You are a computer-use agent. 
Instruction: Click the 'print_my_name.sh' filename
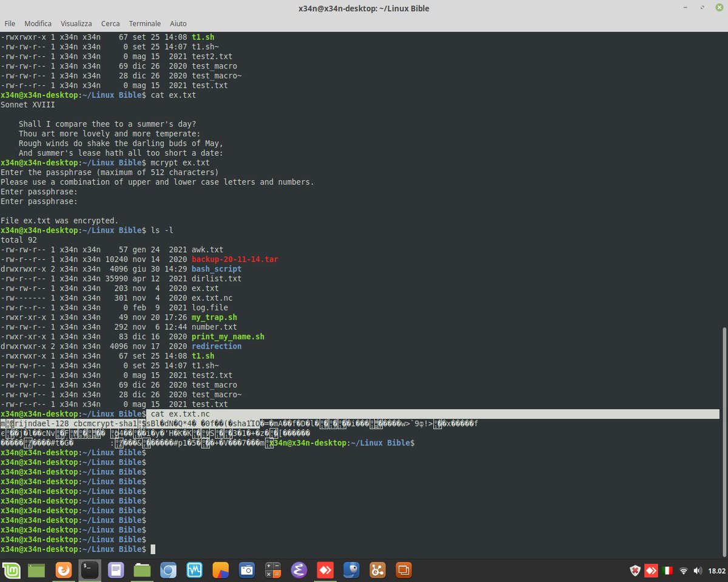tap(228, 337)
